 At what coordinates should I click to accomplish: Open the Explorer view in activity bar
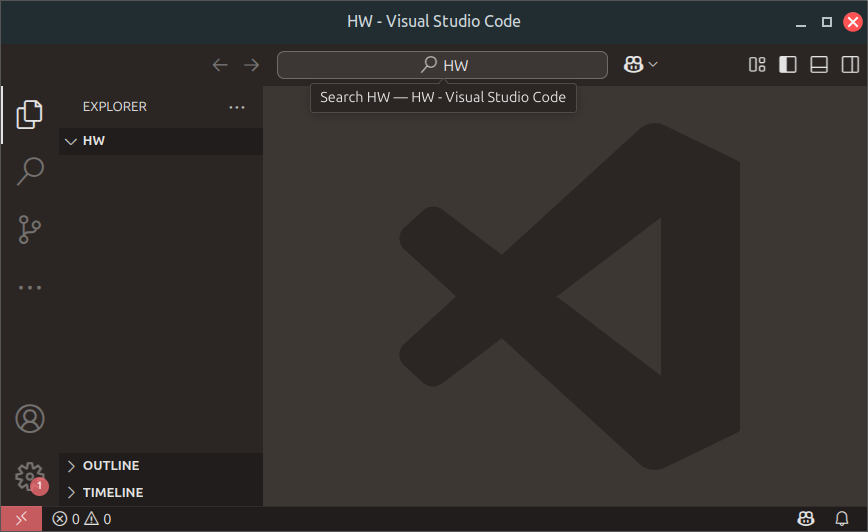click(x=29, y=115)
